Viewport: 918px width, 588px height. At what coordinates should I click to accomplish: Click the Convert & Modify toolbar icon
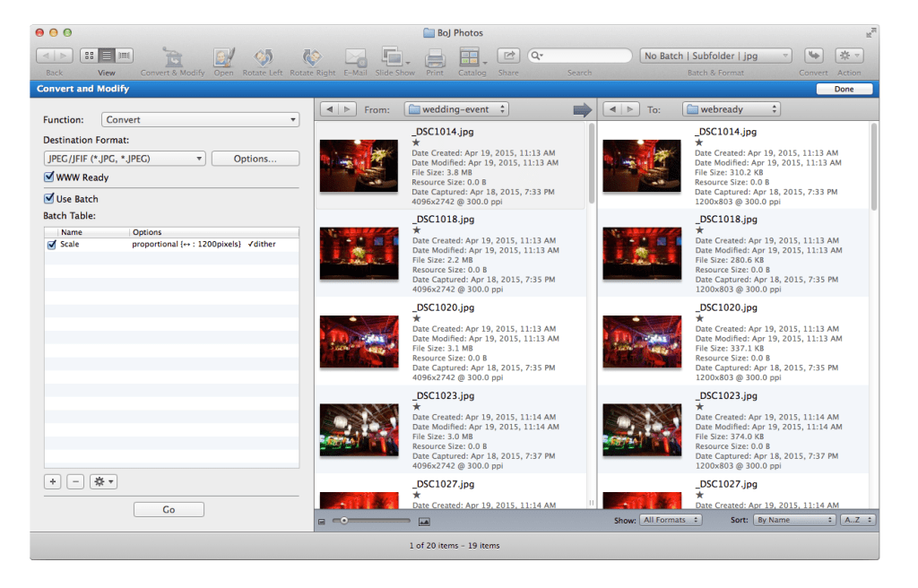point(172,57)
